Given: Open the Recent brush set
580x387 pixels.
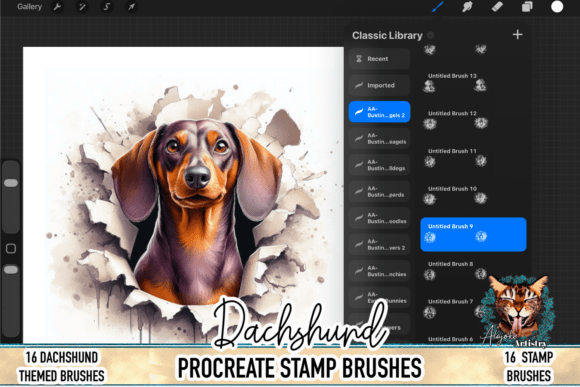Looking at the screenshot, I should coord(380,59).
